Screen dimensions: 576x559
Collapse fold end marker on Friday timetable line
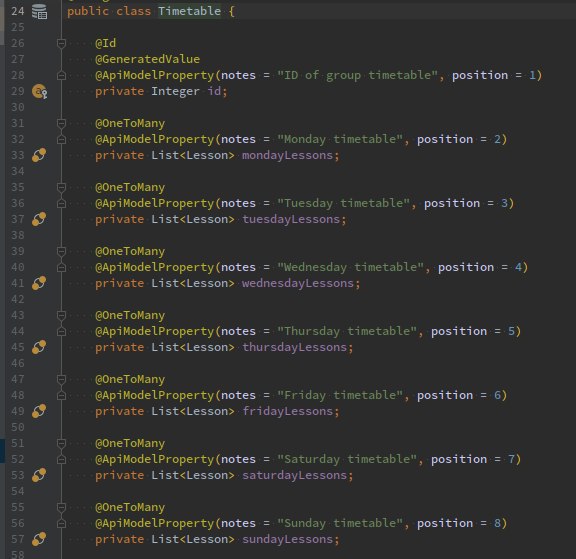click(61, 395)
